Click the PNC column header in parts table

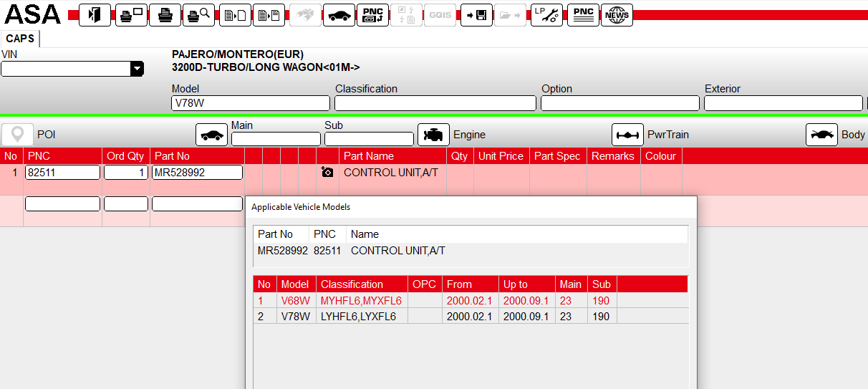62,156
